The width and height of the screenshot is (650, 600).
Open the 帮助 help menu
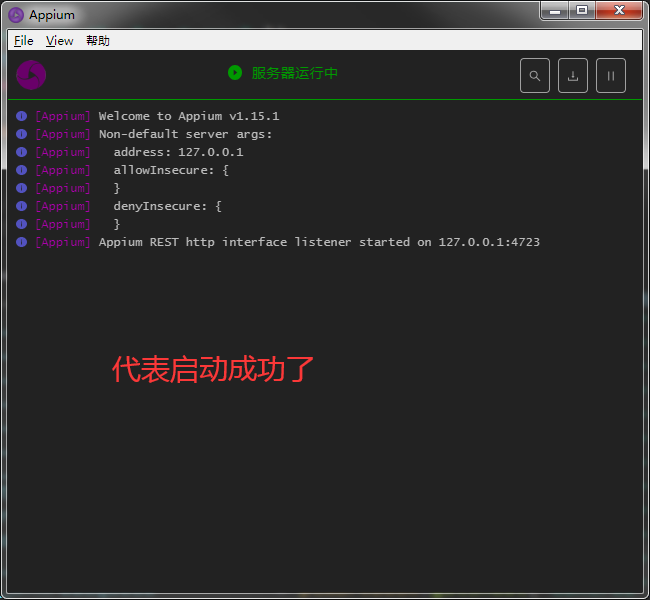(x=98, y=41)
